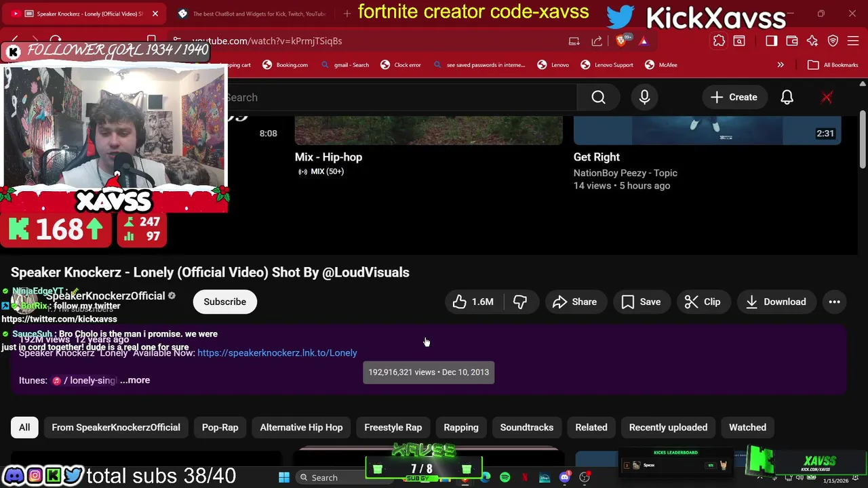Open the Mix - Hip-hop playlist title
Viewport: 868px width, 488px height.
(x=328, y=157)
